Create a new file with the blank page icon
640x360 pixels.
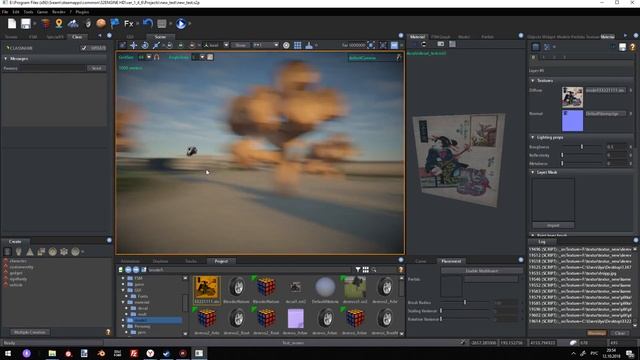(x=12, y=24)
